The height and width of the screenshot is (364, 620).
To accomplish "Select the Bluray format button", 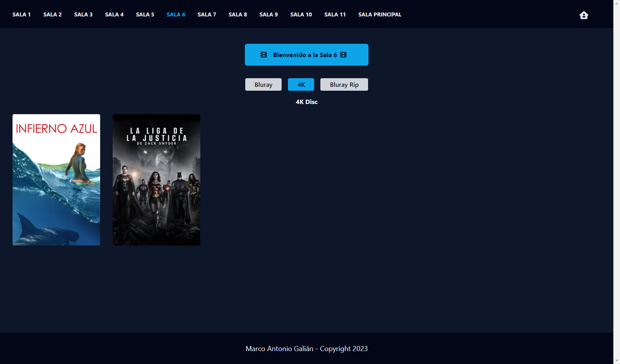I will coord(263,84).
